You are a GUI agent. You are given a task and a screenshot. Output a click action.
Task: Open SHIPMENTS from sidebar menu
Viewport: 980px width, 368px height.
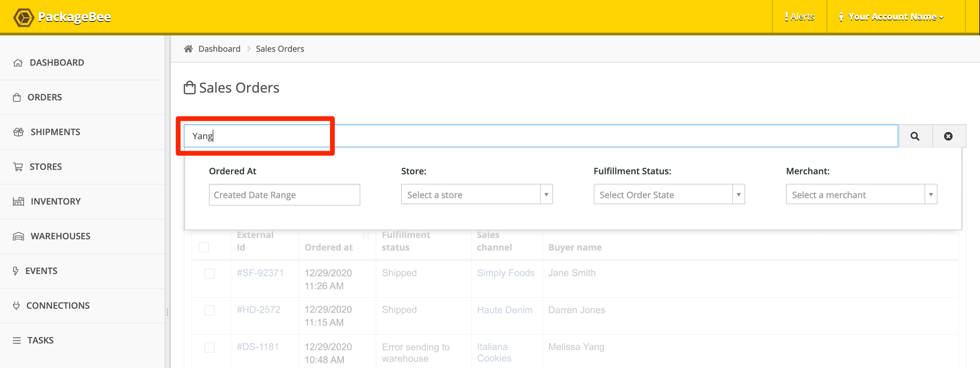(x=55, y=132)
